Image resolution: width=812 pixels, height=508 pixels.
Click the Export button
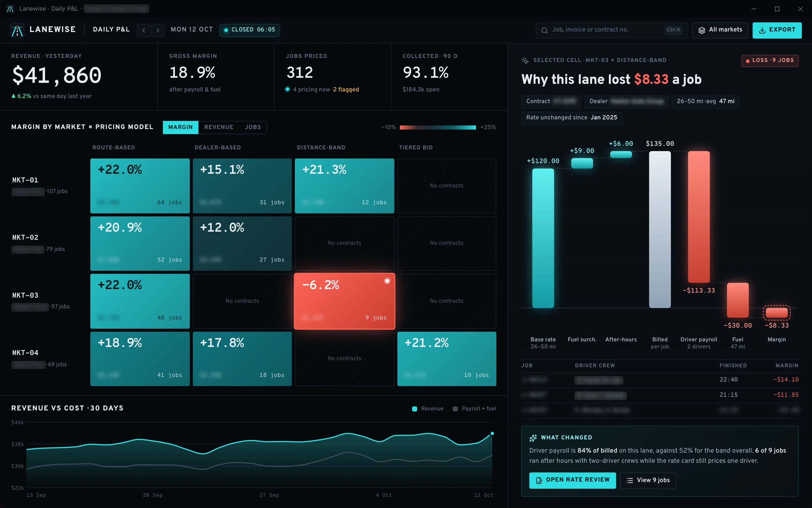[x=777, y=30]
